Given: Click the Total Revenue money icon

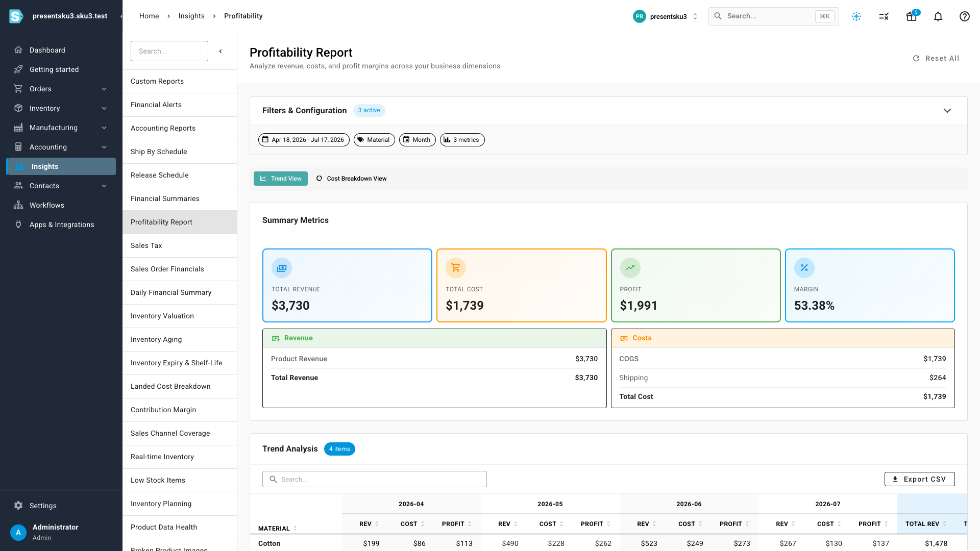Looking at the screenshot, I should [x=282, y=268].
